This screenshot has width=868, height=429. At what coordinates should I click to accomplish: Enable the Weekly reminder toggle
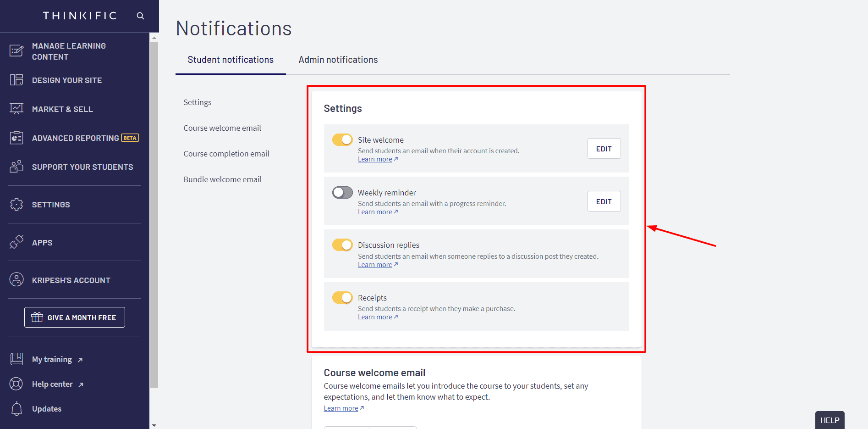pos(342,192)
